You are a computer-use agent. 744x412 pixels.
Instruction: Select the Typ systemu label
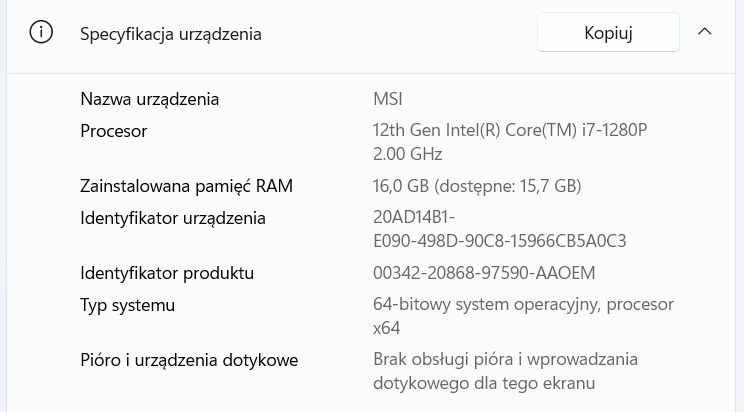[128, 305]
